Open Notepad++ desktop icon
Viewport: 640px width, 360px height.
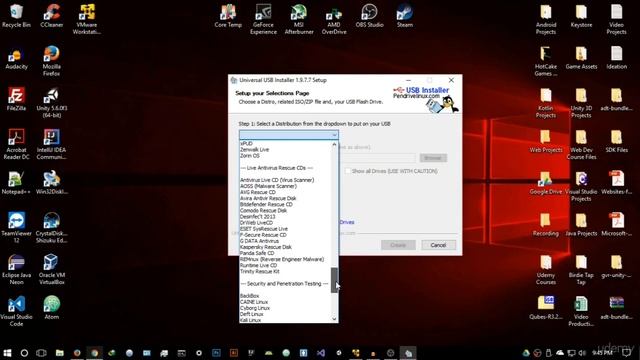tap(16, 183)
